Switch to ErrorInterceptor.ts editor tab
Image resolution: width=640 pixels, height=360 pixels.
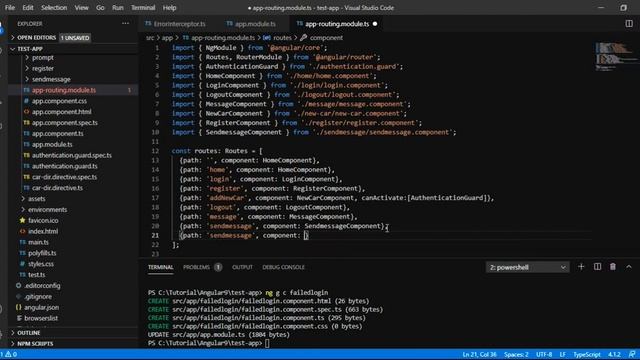175,24
